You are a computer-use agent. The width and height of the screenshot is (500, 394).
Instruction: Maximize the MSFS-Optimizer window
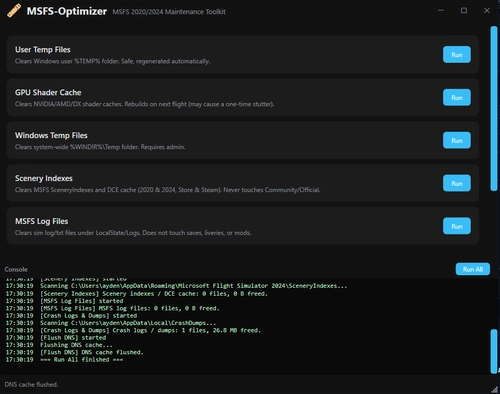tap(464, 11)
